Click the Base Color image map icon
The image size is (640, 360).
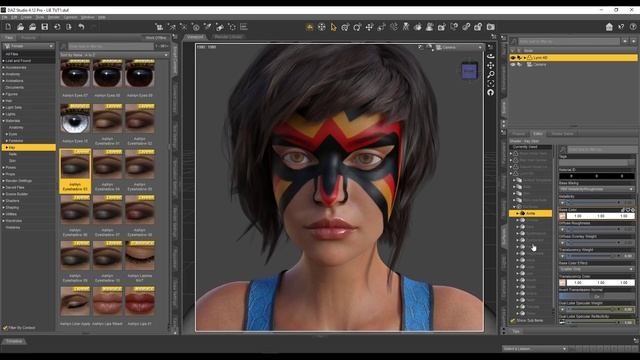(x=562, y=216)
